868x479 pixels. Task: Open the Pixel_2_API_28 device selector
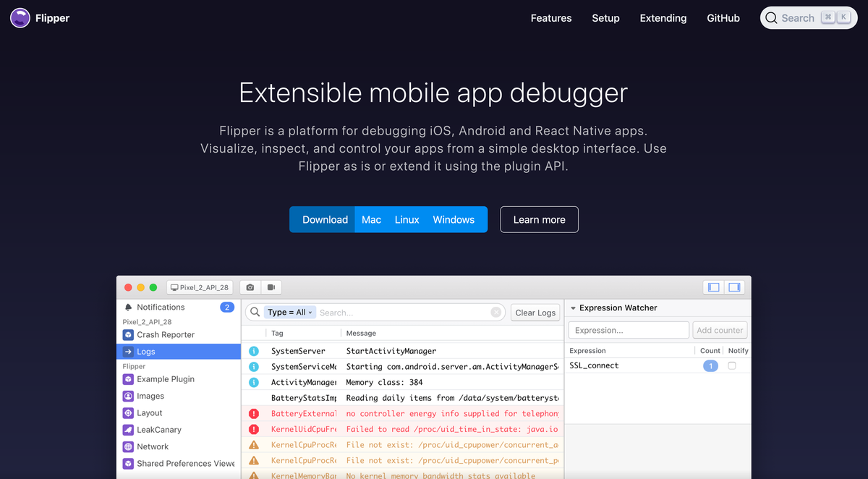pyautogui.click(x=200, y=287)
